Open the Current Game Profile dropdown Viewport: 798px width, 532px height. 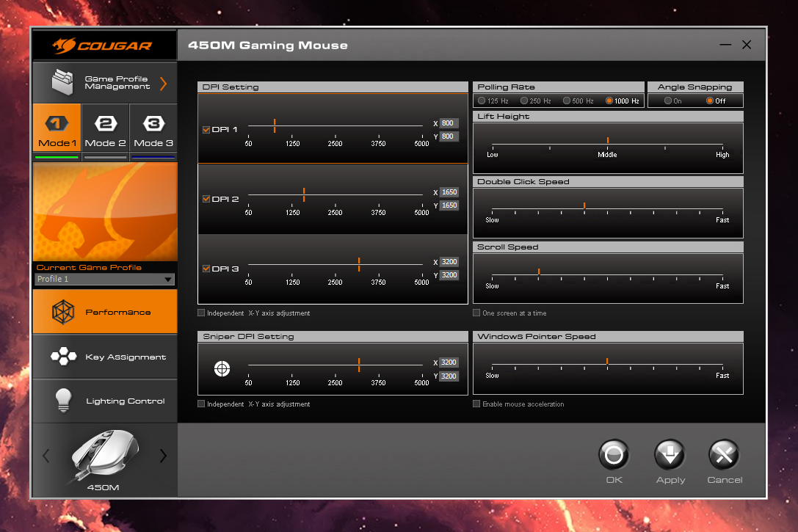click(105, 280)
